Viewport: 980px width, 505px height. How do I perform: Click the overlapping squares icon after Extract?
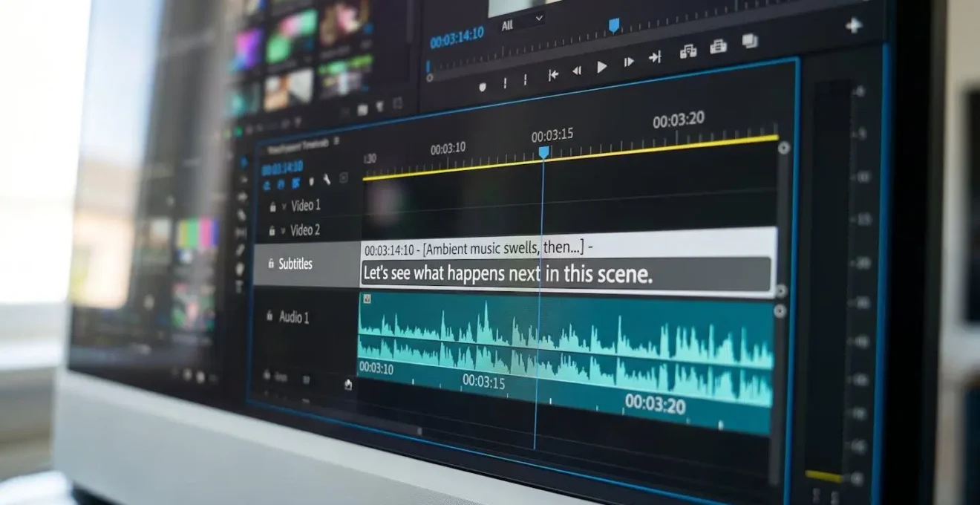click(x=749, y=41)
